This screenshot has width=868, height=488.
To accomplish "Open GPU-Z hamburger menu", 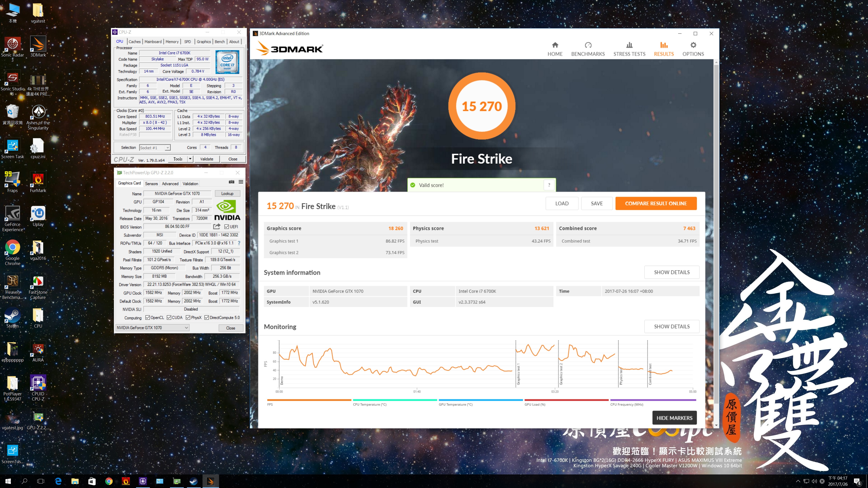I will pos(241,182).
